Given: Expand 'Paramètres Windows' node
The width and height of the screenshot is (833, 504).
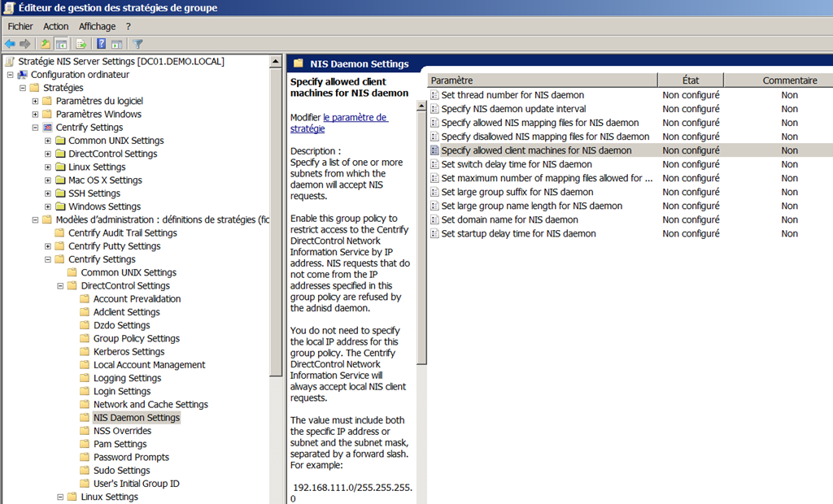Looking at the screenshot, I should pos(35,114).
